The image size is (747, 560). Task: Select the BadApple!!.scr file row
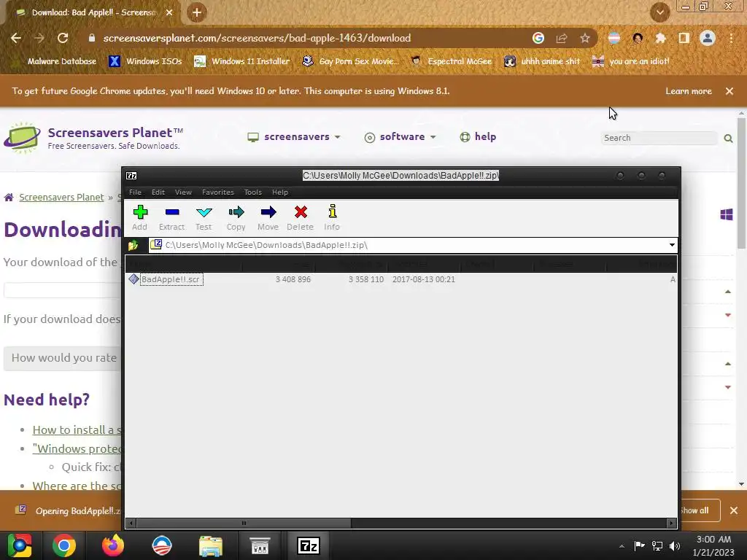tap(400, 279)
